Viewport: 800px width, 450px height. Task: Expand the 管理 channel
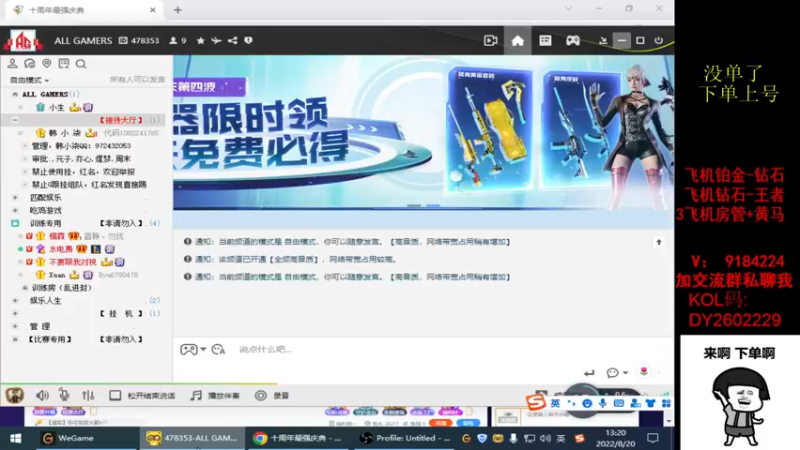coord(15,326)
